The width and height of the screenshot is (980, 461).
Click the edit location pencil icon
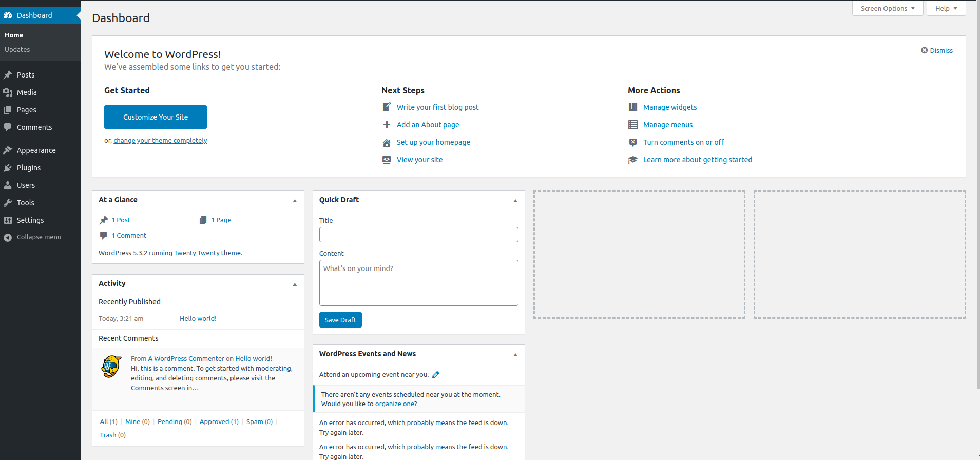click(435, 375)
